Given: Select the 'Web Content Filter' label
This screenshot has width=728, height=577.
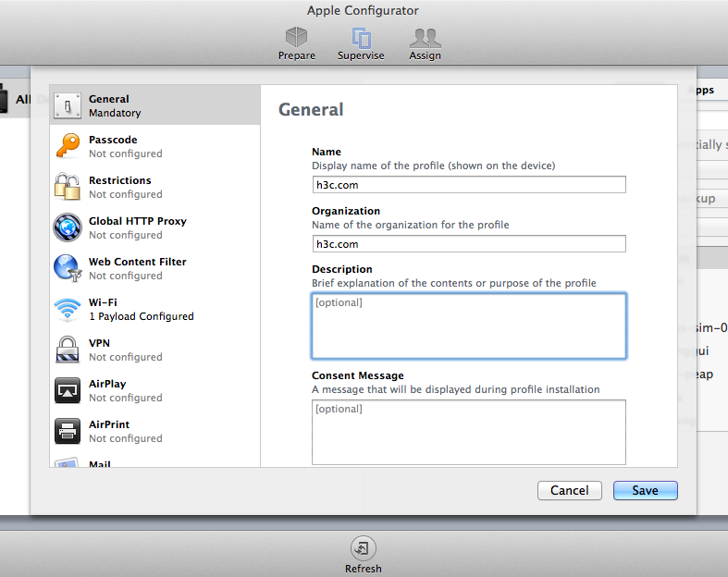Looking at the screenshot, I should pyautogui.click(x=138, y=262).
